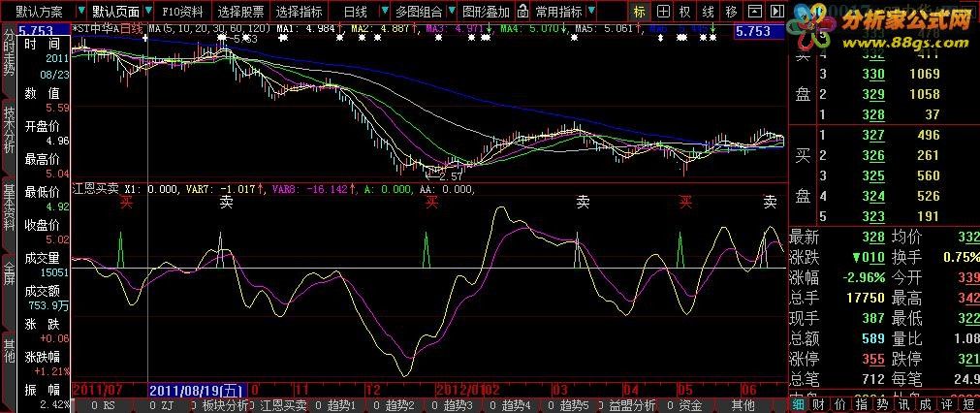980x413 pixels.
Task: Open the 默认方案 dropdown arrow
Action: [79, 12]
